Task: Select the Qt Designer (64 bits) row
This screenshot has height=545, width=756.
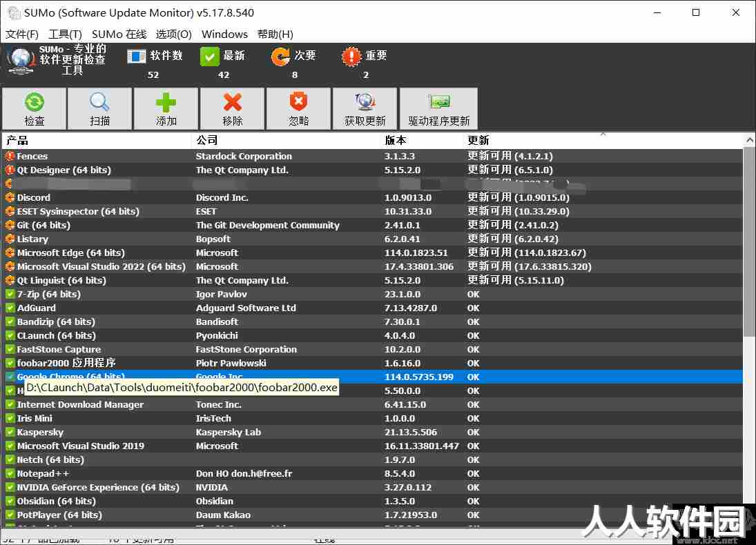Action: pyautogui.click(x=372, y=170)
